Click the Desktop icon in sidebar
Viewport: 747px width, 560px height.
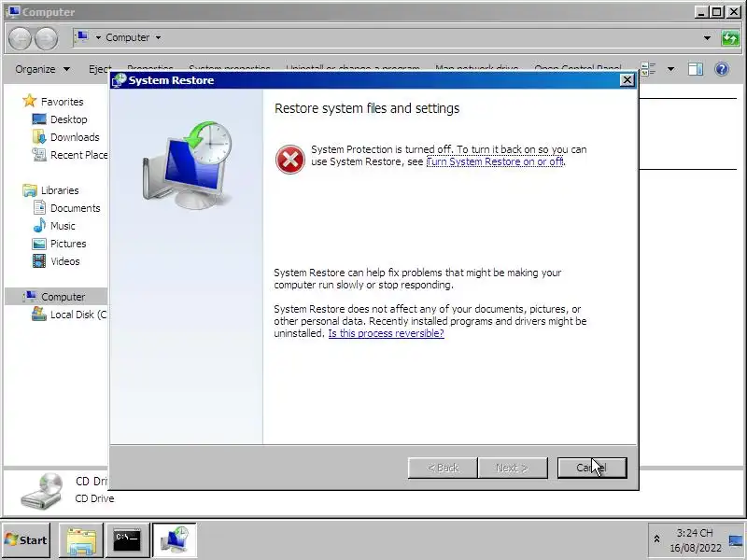(x=39, y=119)
